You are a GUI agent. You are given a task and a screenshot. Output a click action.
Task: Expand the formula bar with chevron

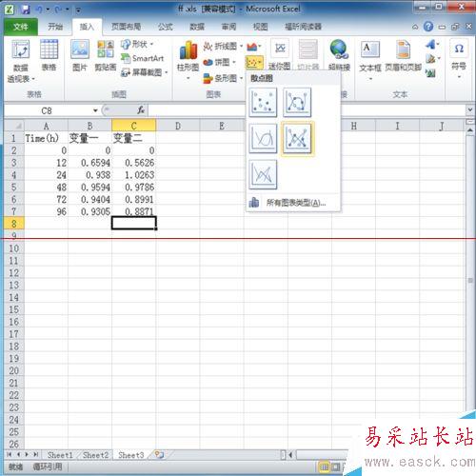click(x=470, y=110)
